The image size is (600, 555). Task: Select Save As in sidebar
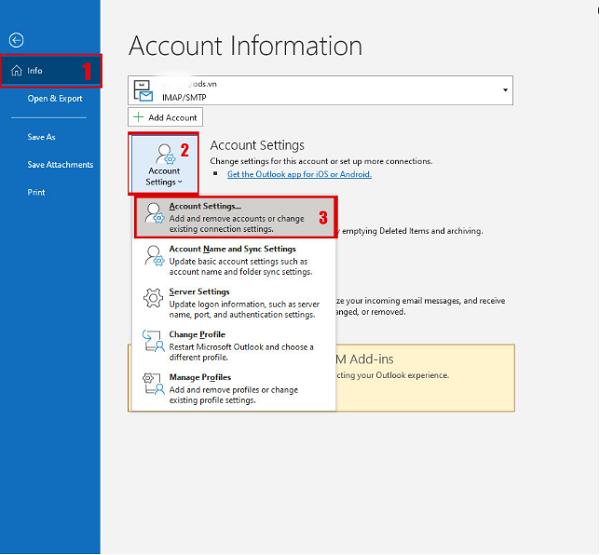(x=41, y=137)
